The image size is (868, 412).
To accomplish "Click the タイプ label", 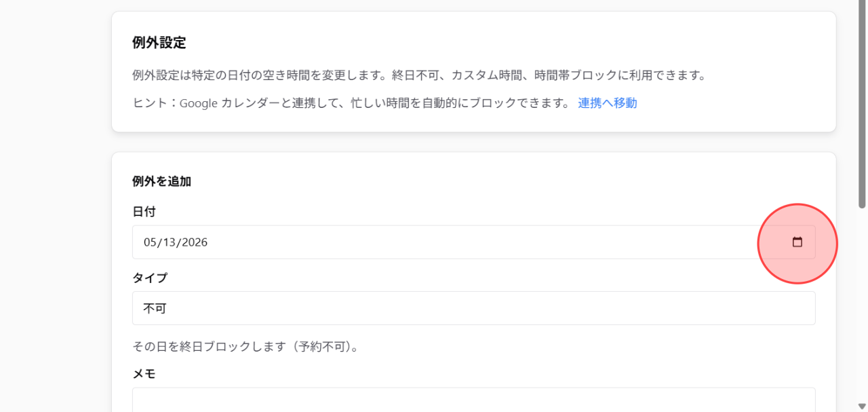I will 150,278.
